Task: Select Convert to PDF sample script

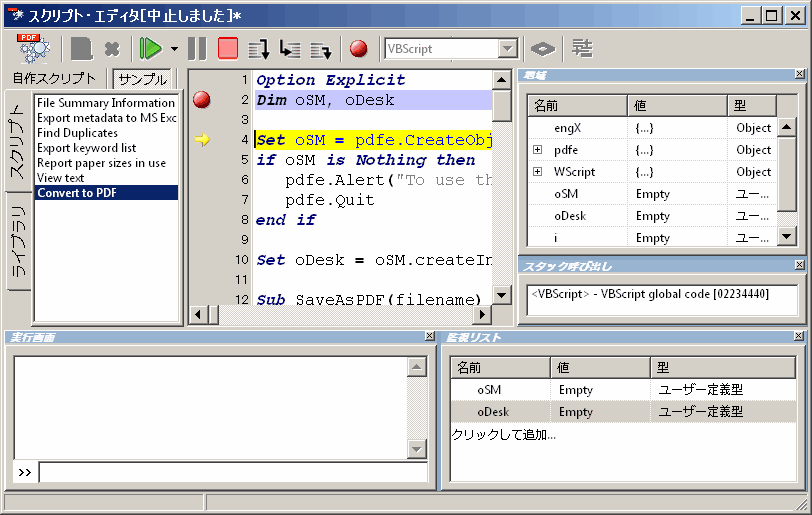Action: (x=106, y=193)
